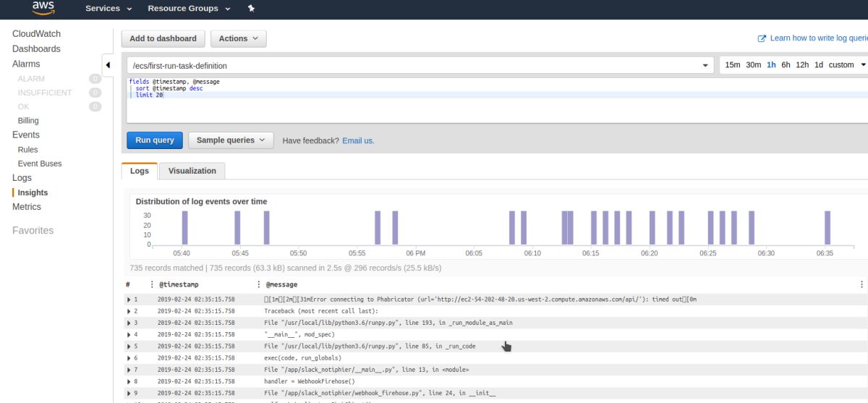Screen dimensions: 868x403
Task: Expand log row 4
Action: click(129, 334)
